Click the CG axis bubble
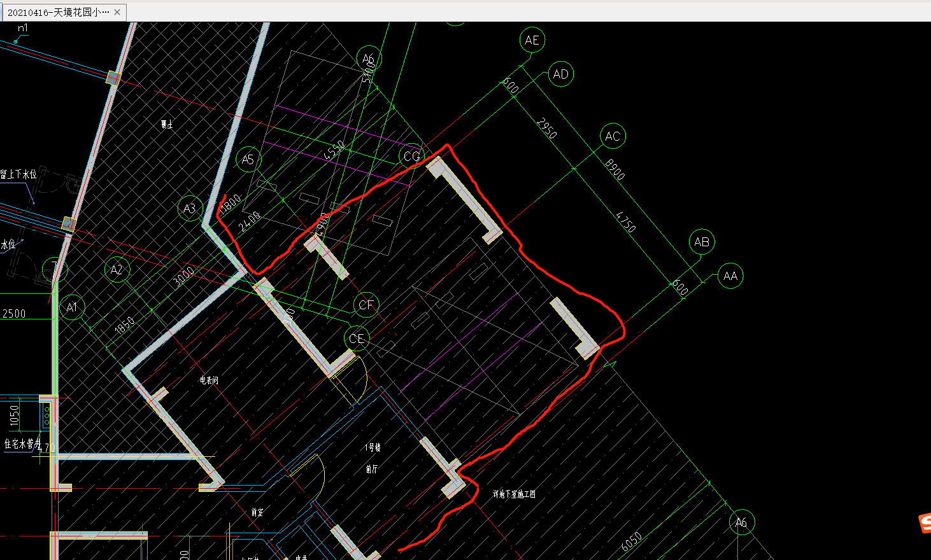Image resolution: width=931 pixels, height=560 pixels. click(412, 156)
